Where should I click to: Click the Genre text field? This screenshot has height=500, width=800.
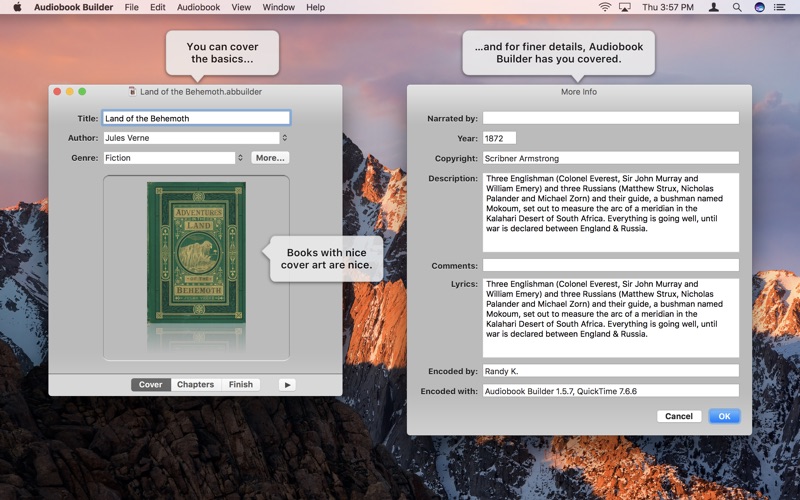tap(169, 158)
